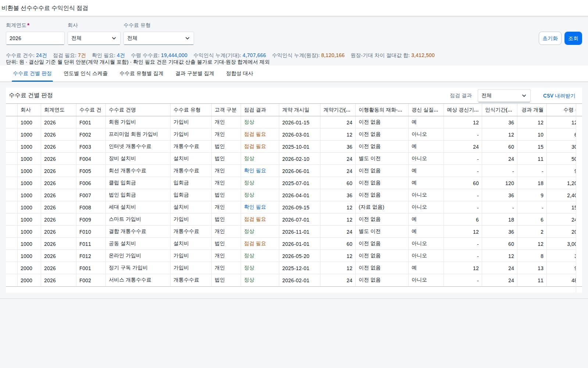This screenshot has height=368, width=588.
Task: Open the 수수료 유형 dropdown filter
Action: tap(158, 38)
